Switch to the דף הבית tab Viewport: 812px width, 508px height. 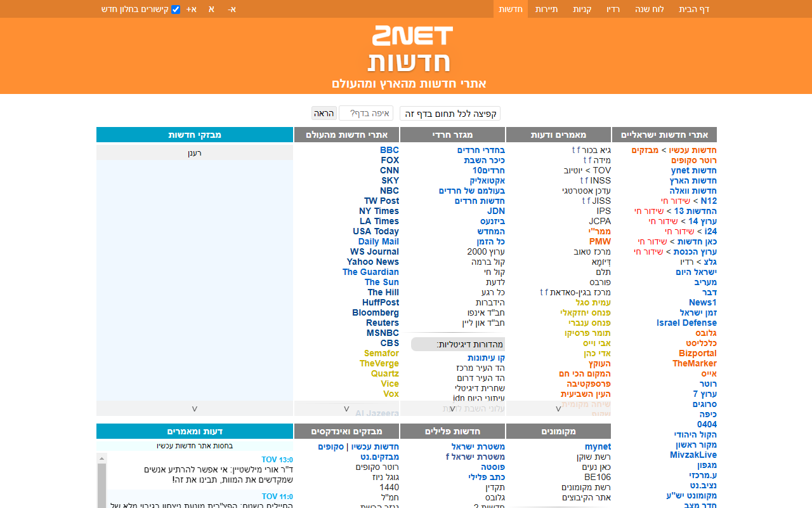tap(694, 10)
